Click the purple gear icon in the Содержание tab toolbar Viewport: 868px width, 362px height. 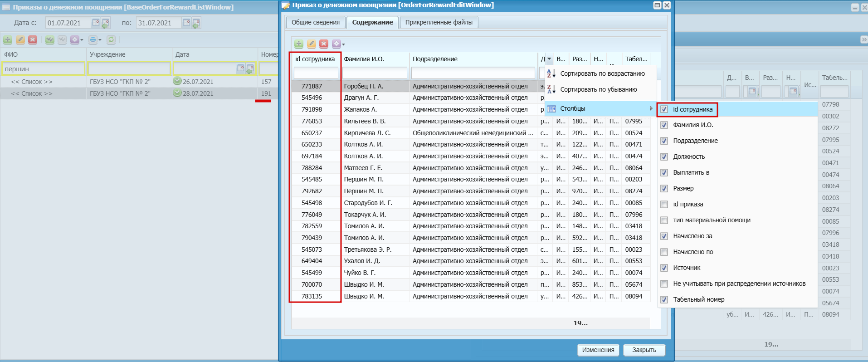coord(336,44)
